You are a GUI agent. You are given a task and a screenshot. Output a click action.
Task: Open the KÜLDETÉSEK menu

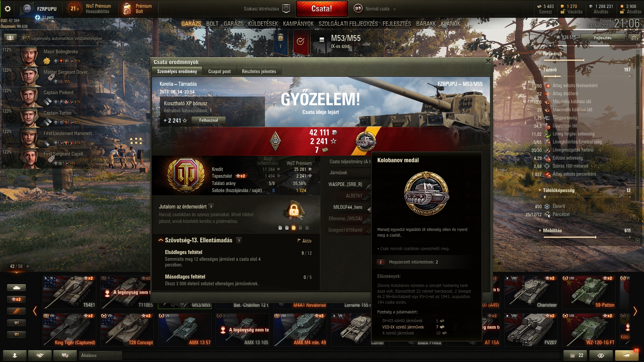[263, 24]
